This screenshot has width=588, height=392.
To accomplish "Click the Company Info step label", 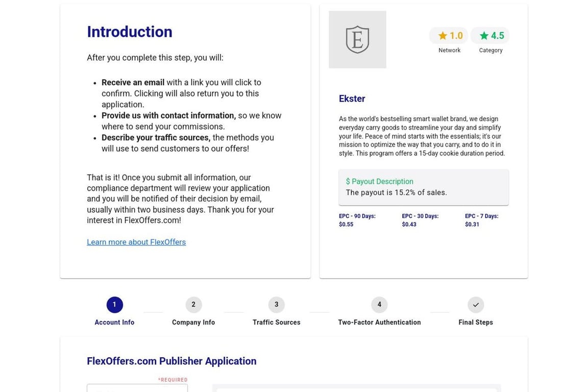I will [193, 322].
